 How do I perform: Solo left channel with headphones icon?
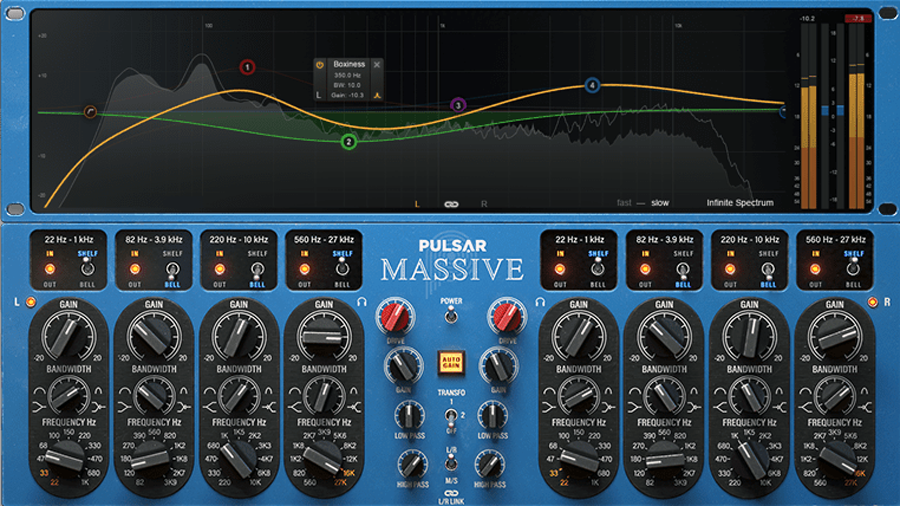click(x=362, y=302)
